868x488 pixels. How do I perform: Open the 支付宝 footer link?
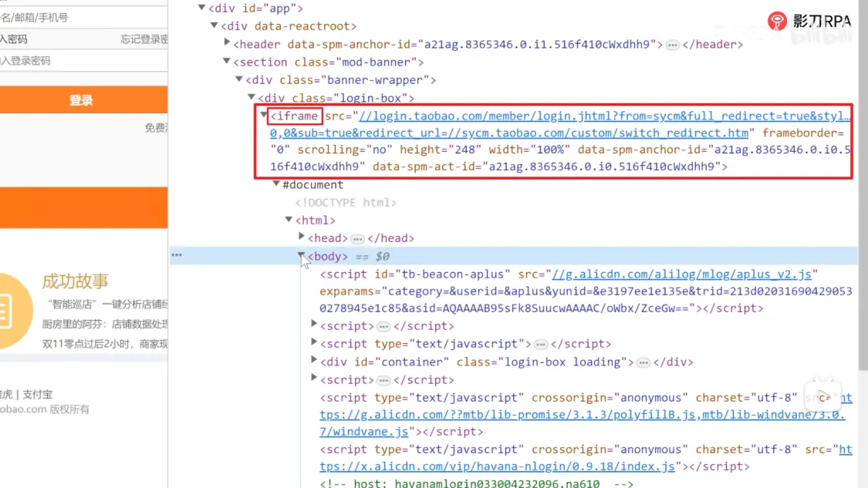[x=38, y=395]
